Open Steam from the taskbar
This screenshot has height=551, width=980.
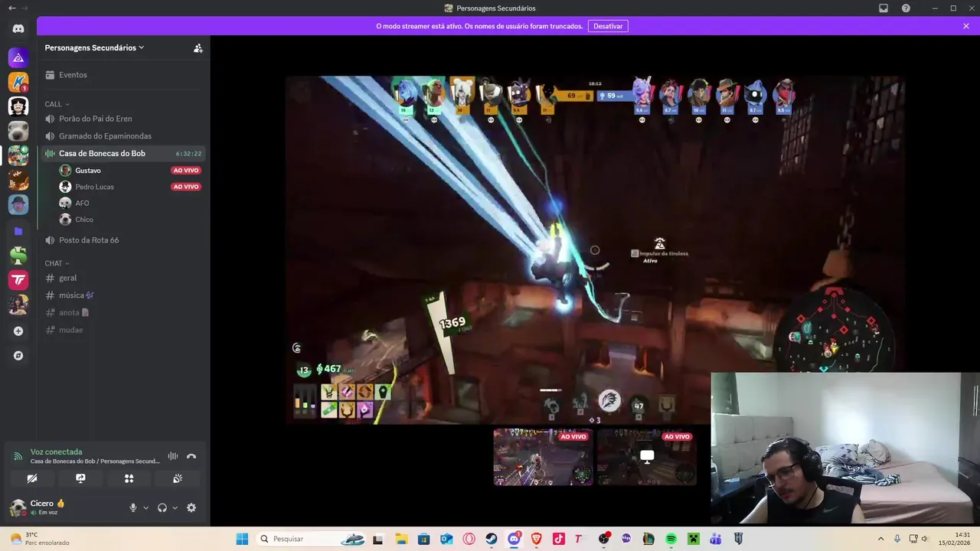[492, 539]
